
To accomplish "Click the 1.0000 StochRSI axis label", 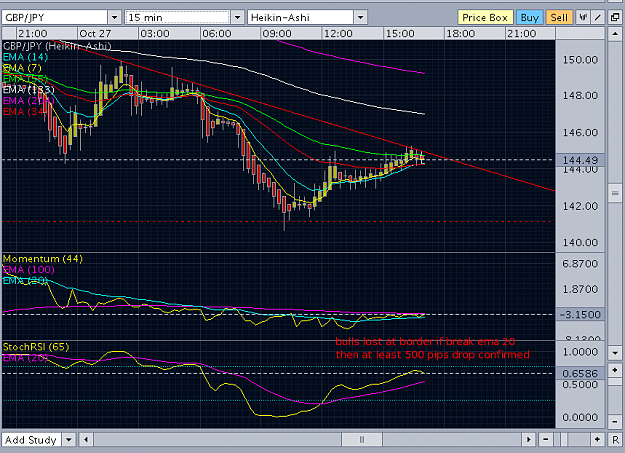I will (580, 352).
